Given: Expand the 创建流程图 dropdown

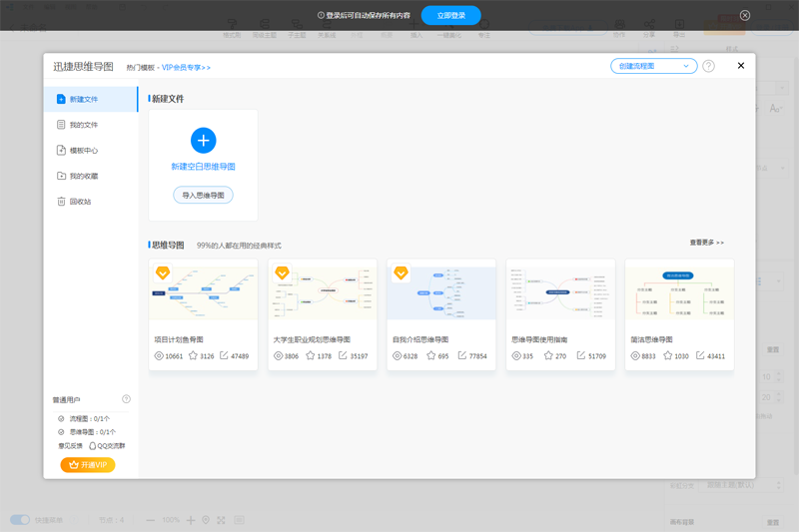Looking at the screenshot, I should click(686, 66).
